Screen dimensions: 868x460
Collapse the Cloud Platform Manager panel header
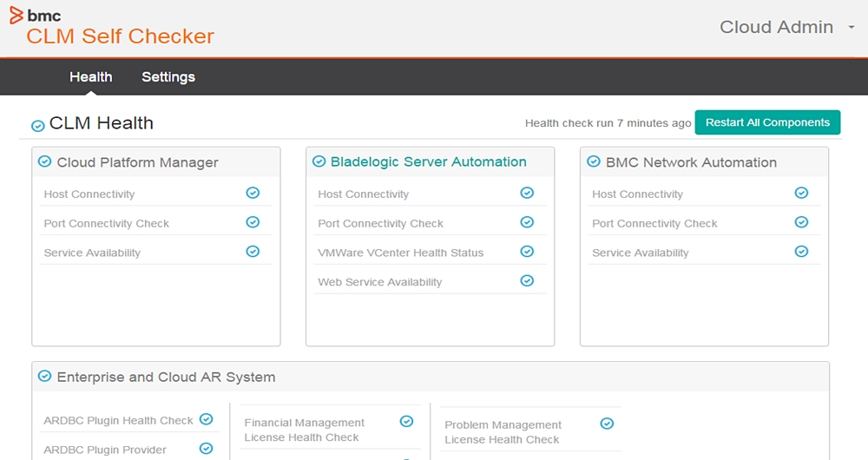tap(137, 162)
